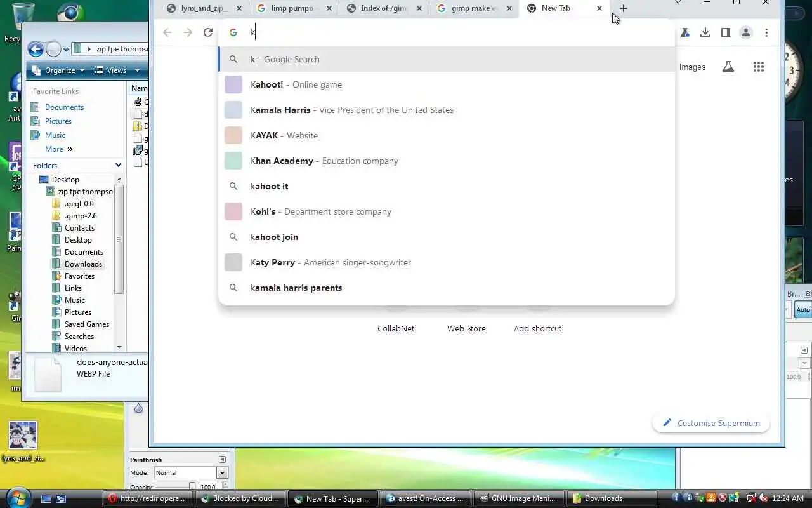Close the lynx_and_zip browser tab
Image resolution: width=812 pixels, height=508 pixels.
tap(239, 8)
